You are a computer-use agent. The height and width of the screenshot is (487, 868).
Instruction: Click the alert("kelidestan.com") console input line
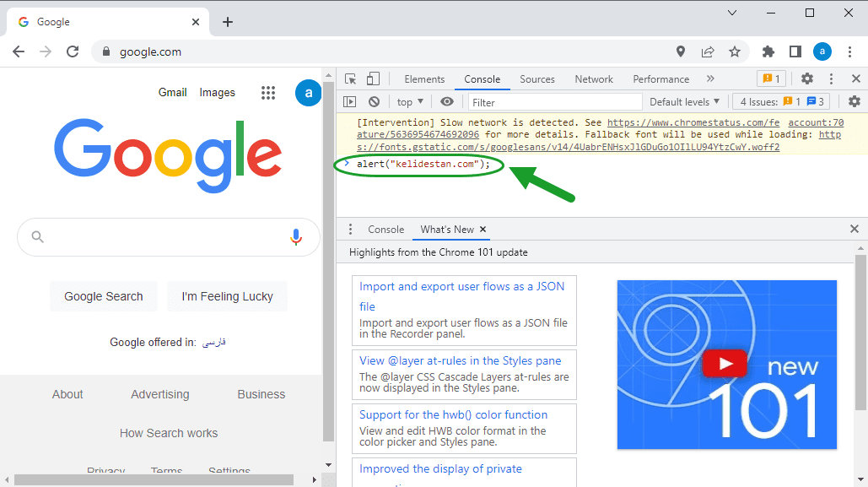coord(423,164)
